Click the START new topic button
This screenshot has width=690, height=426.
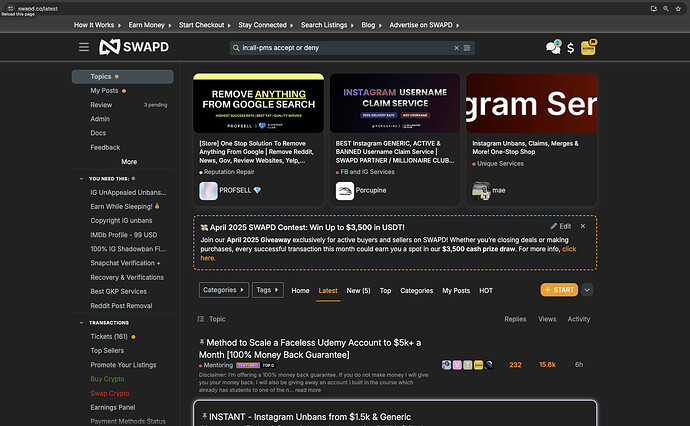click(x=559, y=290)
